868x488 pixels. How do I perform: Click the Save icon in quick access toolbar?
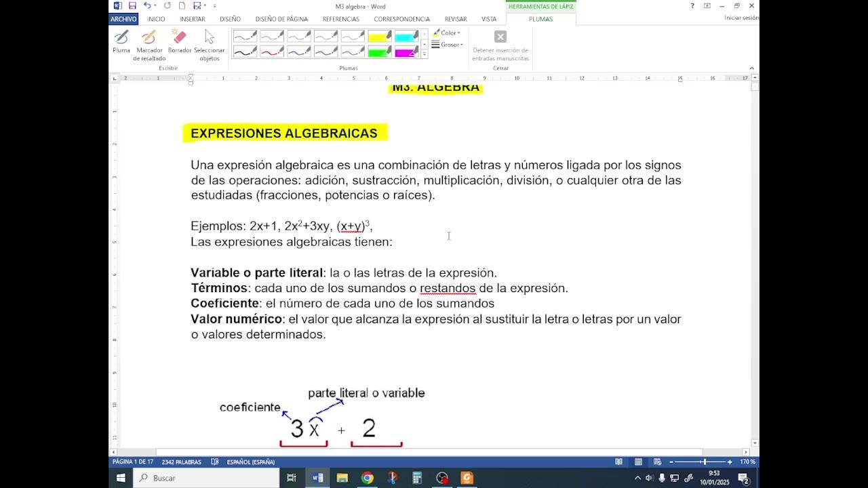[132, 5]
